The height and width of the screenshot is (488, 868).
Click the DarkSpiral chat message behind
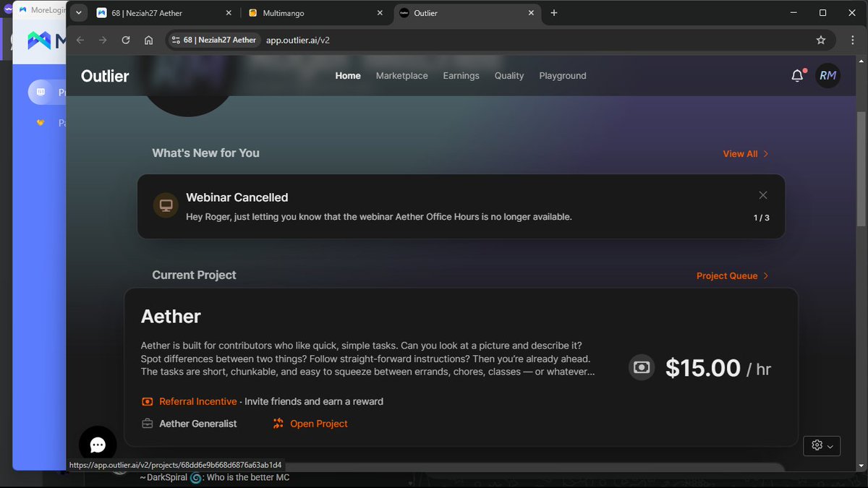(x=215, y=478)
